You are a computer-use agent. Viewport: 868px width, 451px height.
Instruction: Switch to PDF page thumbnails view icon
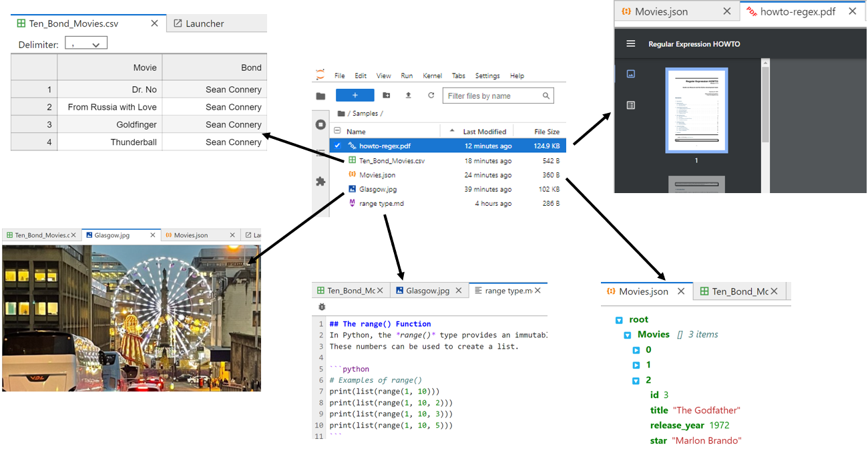631,74
